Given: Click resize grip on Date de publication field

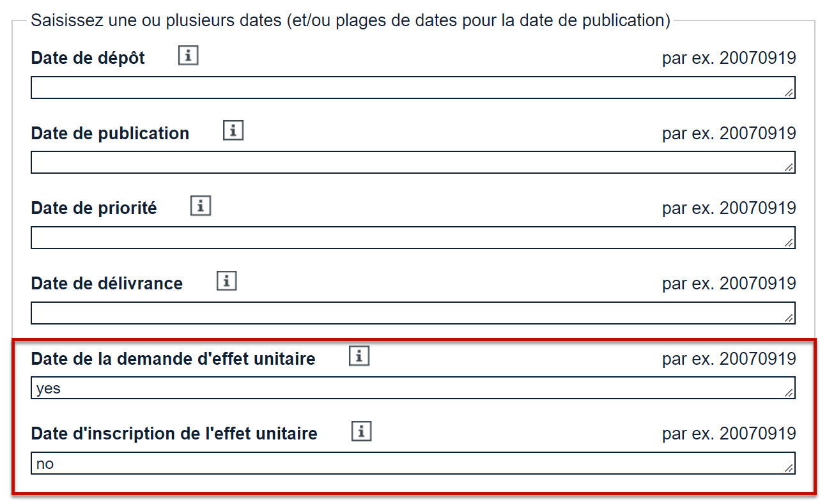Looking at the screenshot, I should (x=790, y=168).
